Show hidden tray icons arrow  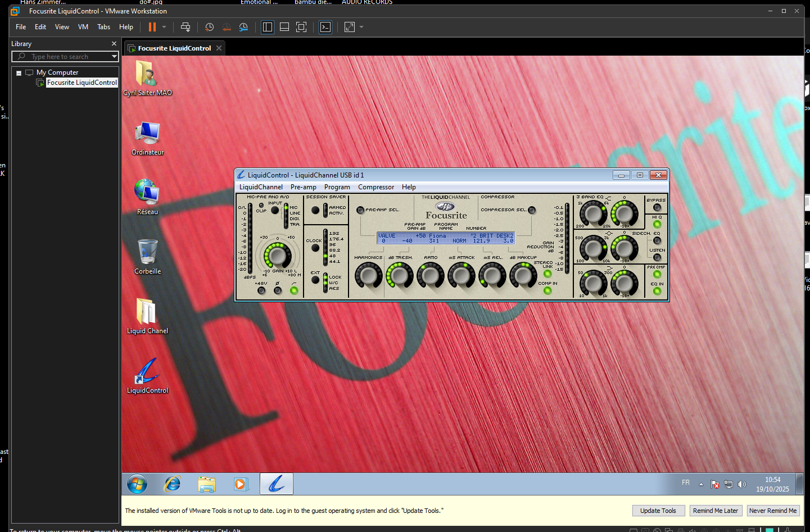pyautogui.click(x=701, y=484)
